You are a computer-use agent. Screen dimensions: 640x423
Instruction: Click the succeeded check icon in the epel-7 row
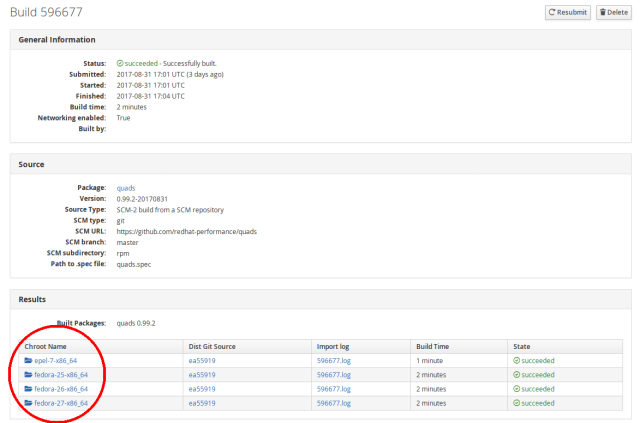515,360
